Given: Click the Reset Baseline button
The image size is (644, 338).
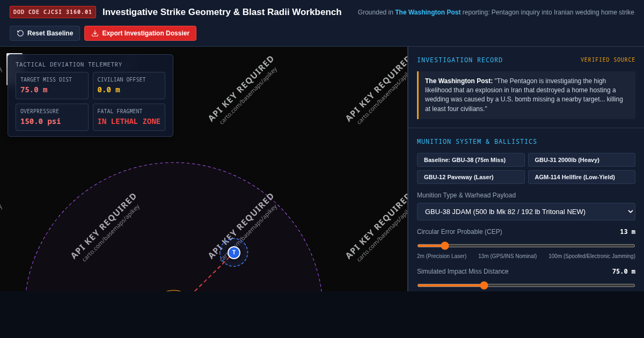Looking at the screenshot, I should (x=45, y=33).
